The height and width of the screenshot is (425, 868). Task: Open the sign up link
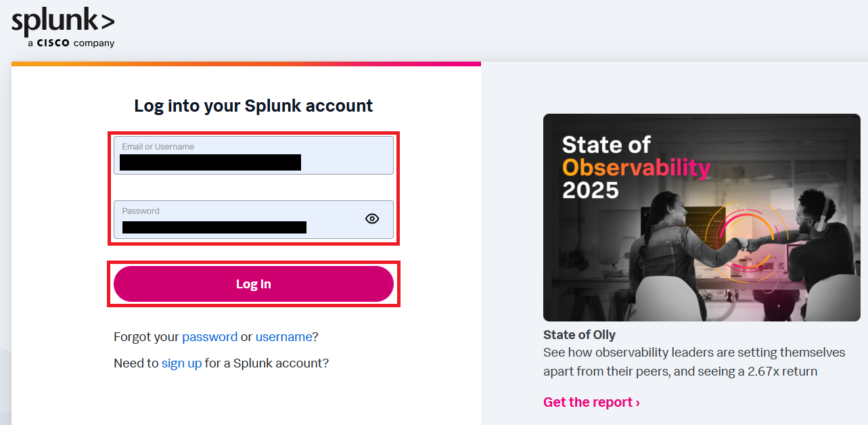[x=181, y=363]
